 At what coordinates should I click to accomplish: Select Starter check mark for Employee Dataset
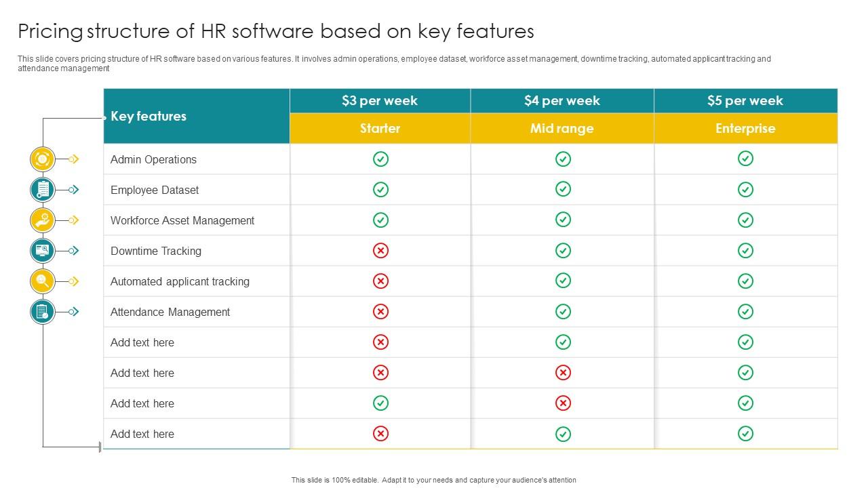(x=381, y=190)
